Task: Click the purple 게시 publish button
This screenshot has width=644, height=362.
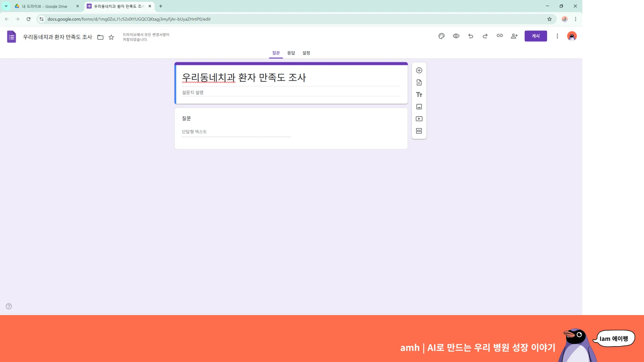Action: pyautogui.click(x=535, y=36)
